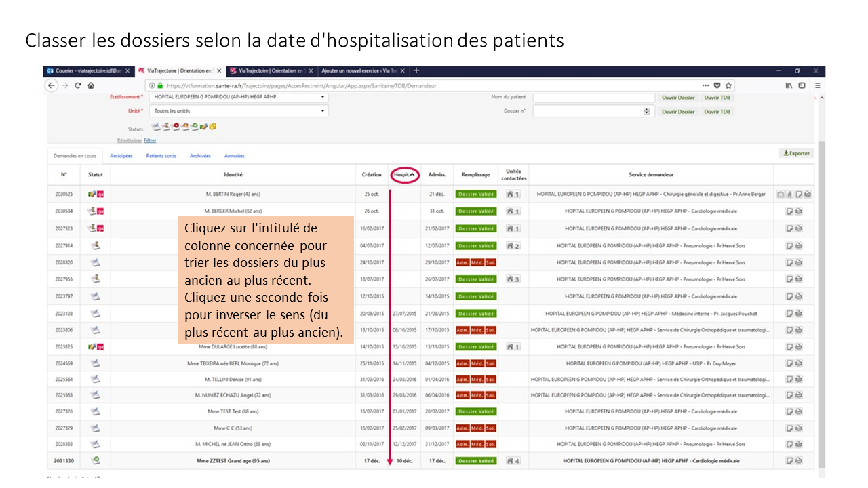This screenshot has height=488, width=868.
Task: Sort the table by the Hospit. column header
Action: [404, 174]
